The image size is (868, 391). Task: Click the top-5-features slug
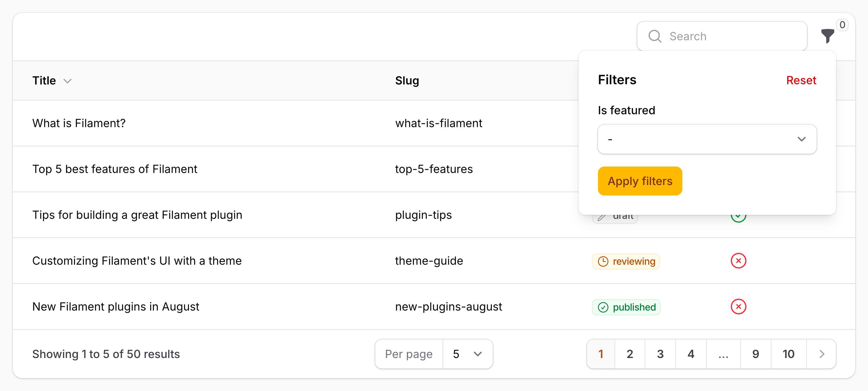434,169
